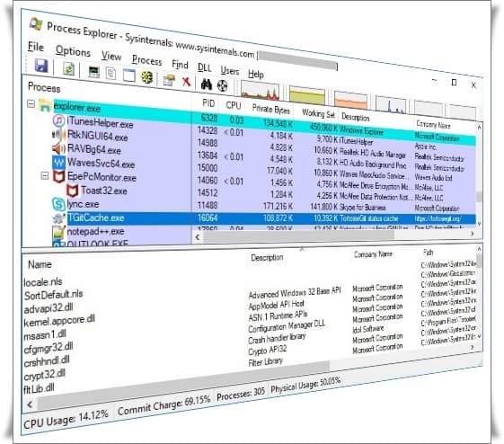
Task: Click the lync.exe Skype icon
Action: pyautogui.click(x=58, y=204)
